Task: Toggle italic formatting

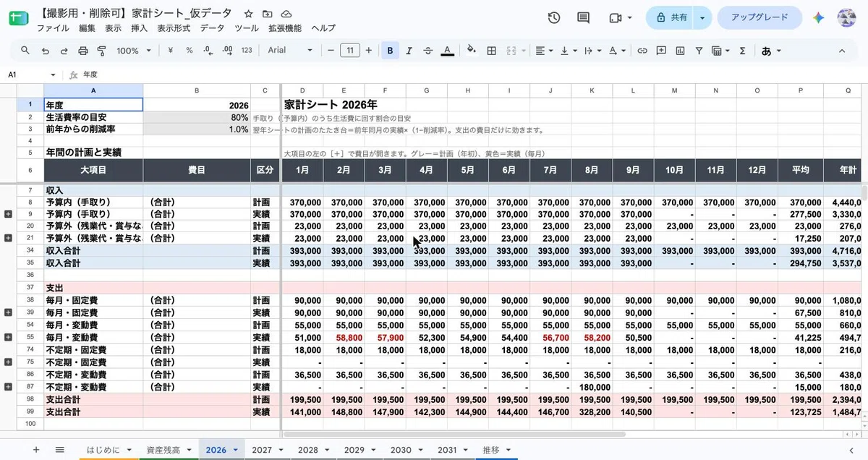Action: point(409,51)
